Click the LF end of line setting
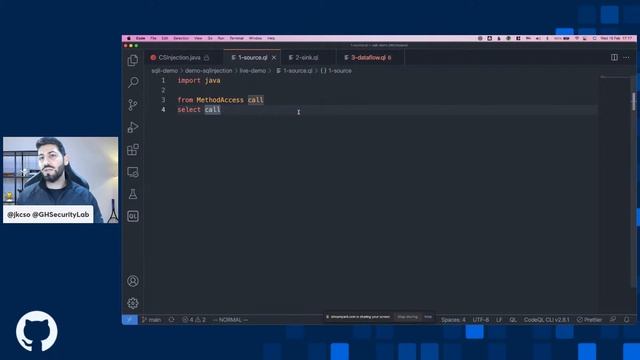This screenshot has height=360, width=640. tap(499, 320)
